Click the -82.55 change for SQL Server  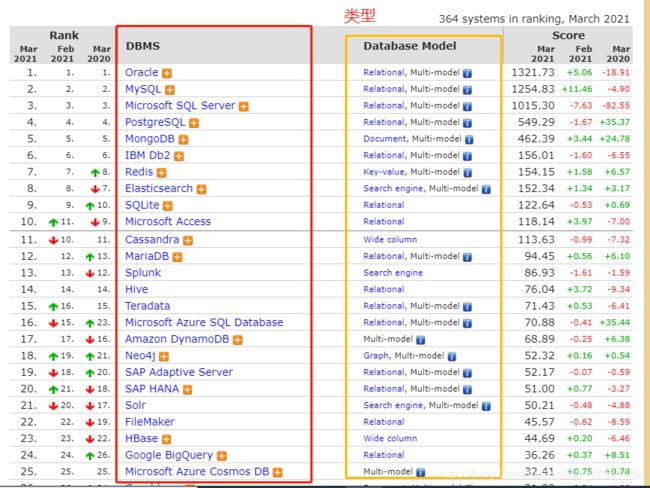616,106
